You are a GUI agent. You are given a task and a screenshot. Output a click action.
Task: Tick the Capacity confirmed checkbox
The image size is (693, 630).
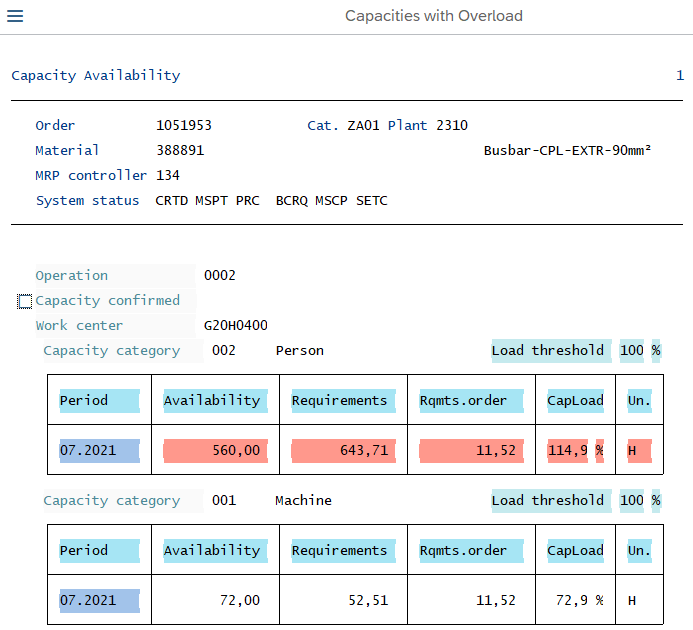(x=25, y=301)
